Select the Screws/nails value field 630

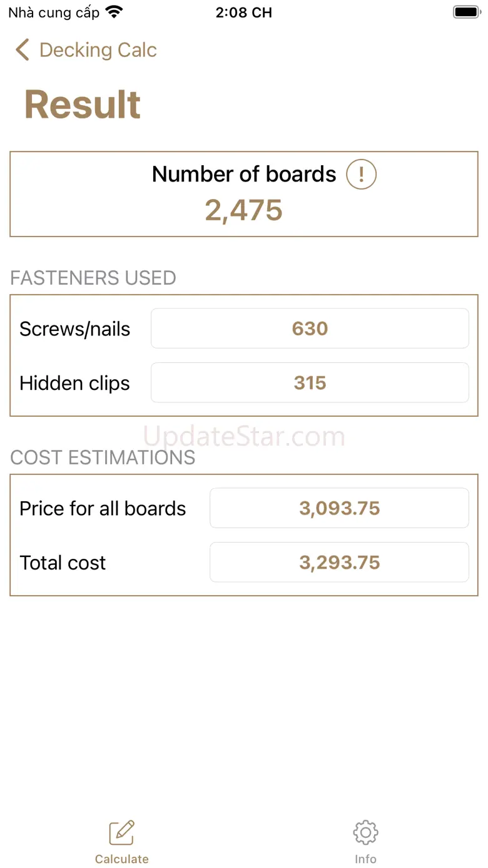pyautogui.click(x=310, y=329)
